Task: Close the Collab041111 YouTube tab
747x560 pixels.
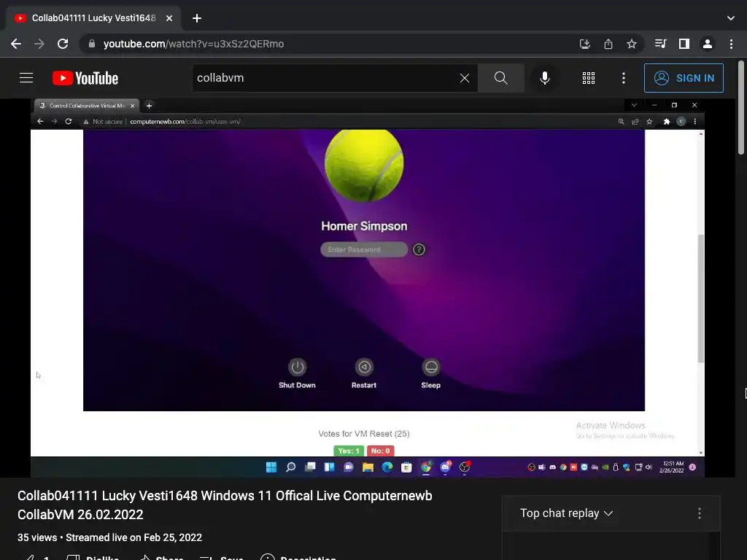Action: 169,18
